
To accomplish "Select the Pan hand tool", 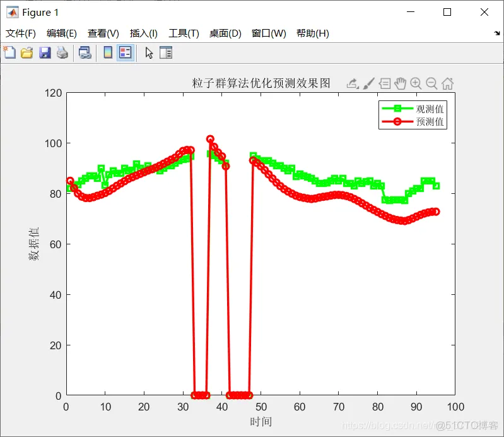I will pyautogui.click(x=400, y=83).
